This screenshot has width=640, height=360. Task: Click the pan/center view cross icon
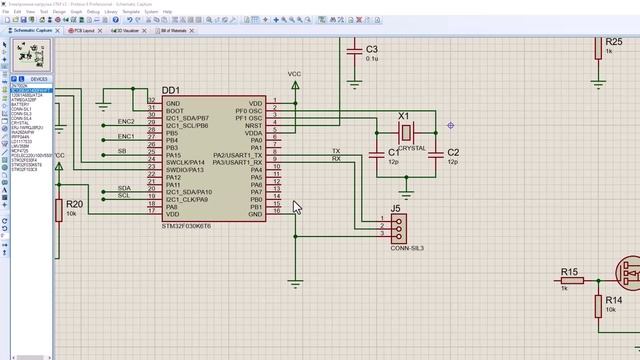(276, 20)
